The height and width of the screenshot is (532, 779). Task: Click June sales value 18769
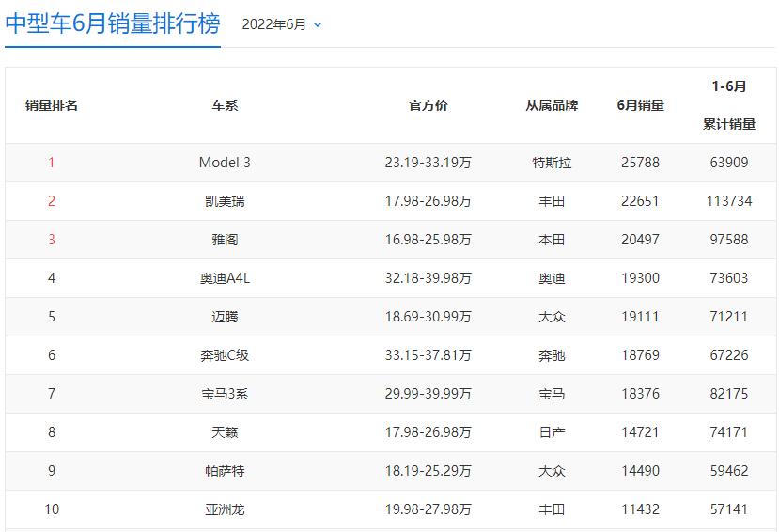point(640,355)
